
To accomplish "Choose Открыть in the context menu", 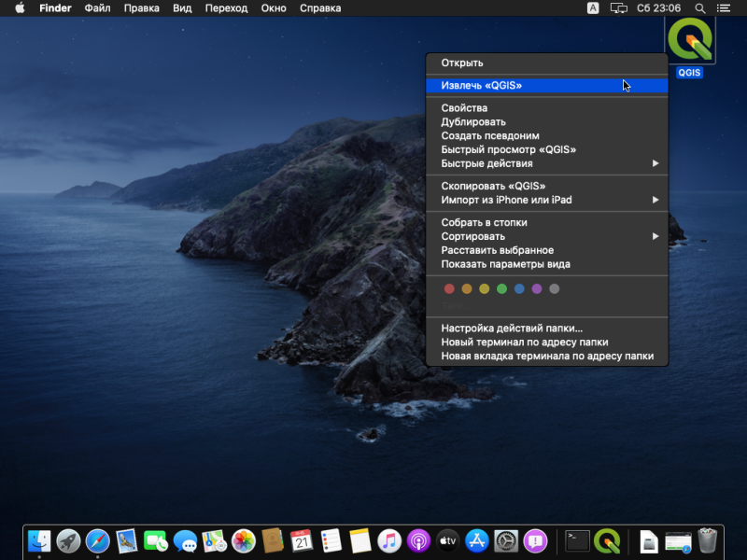I will tap(547, 63).
